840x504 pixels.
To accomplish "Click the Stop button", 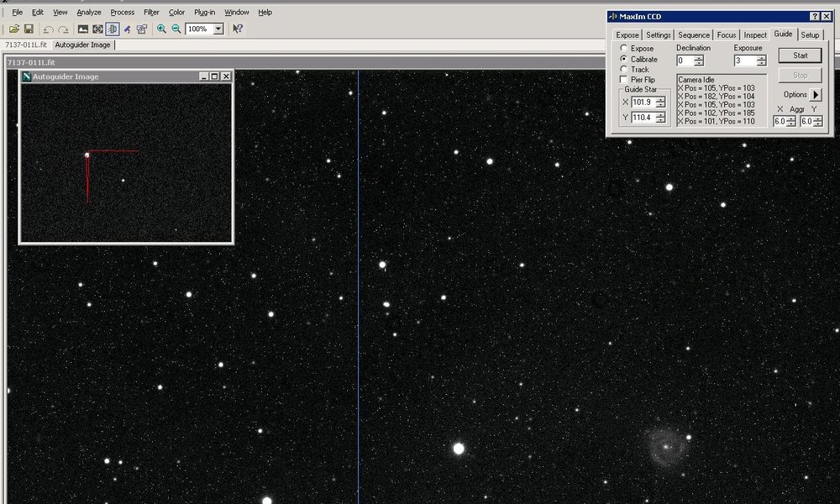I will coord(800,76).
